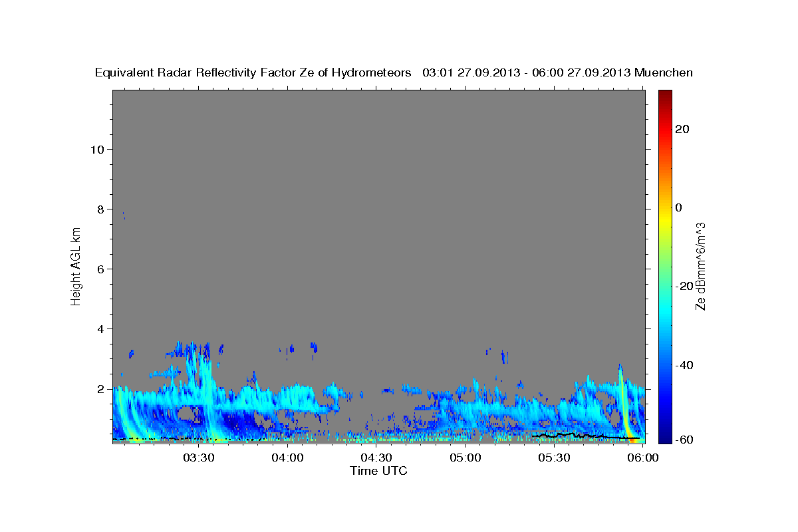Click the '03:30' time tick label
This screenshot has width=798, height=532.
[198, 458]
